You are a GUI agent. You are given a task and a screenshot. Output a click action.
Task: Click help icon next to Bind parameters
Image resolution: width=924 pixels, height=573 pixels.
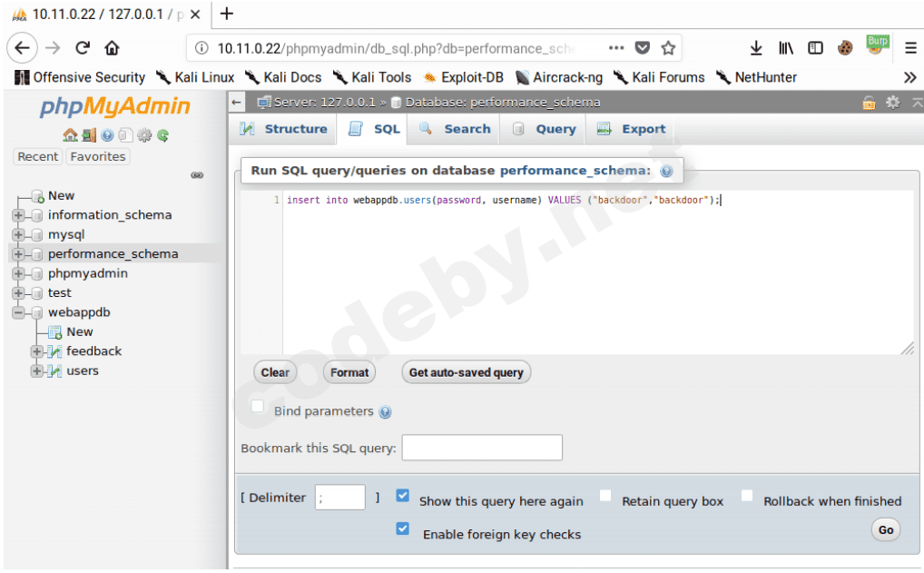tap(386, 412)
